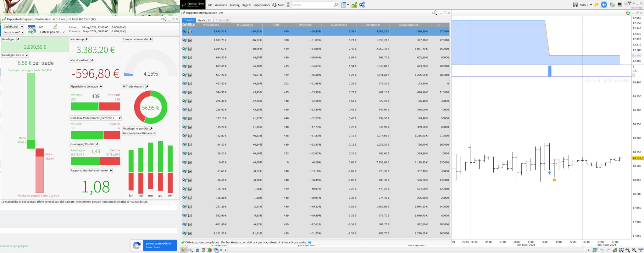Click the blue gears settings icon in toolbar
This screenshot has width=644, height=253.
[x=362, y=5]
